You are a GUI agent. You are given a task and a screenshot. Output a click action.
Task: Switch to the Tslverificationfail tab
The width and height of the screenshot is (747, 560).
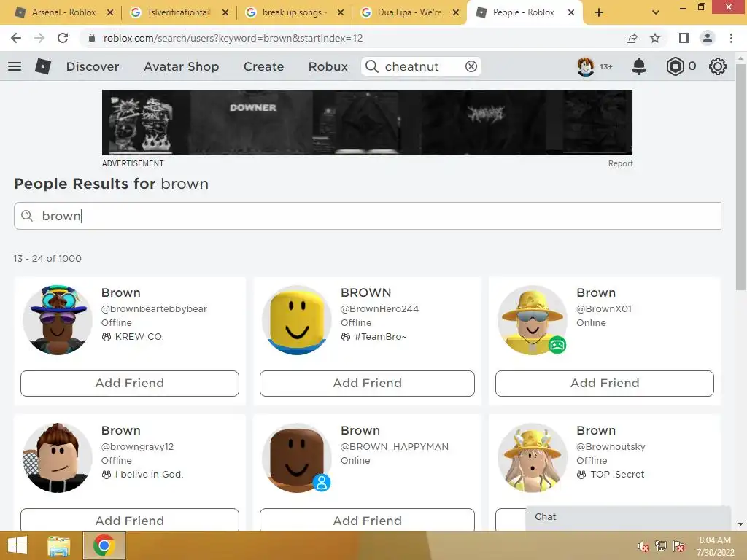tap(179, 13)
